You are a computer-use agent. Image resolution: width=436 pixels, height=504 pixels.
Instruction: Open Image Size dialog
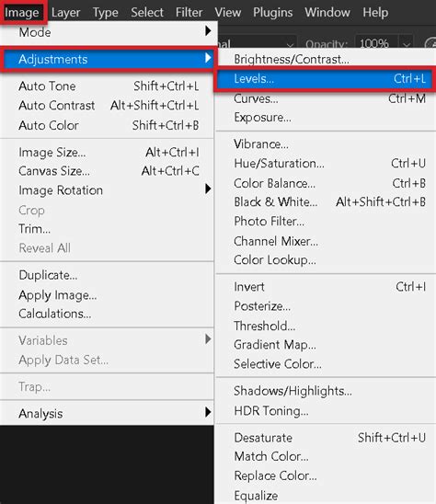107,152
